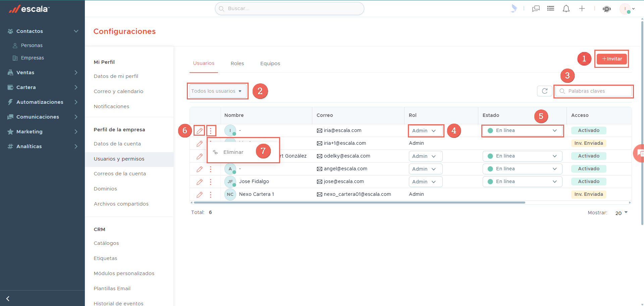This screenshot has width=644, height=306.
Task: Open Datos de mi perfil
Action: click(116, 76)
